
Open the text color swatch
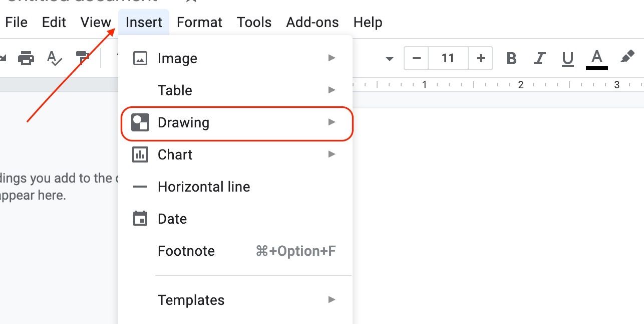click(x=596, y=58)
